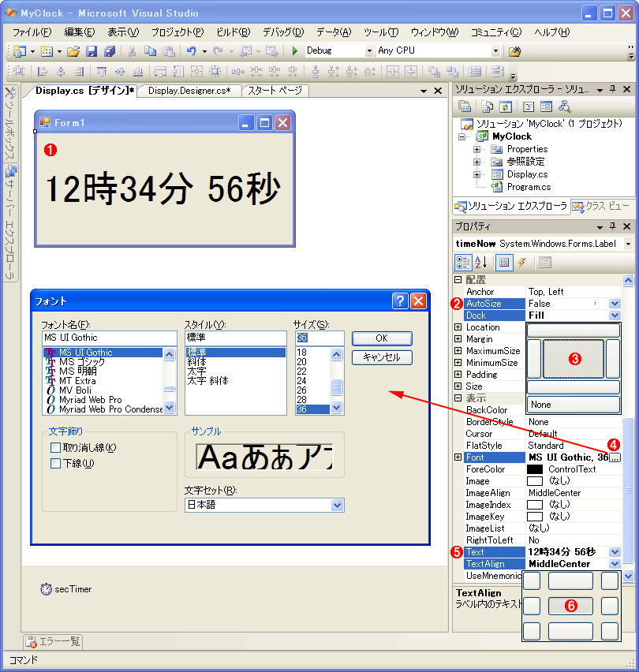Click the Redo arrow icon
Screen dimensions: 639x672
coord(219,51)
